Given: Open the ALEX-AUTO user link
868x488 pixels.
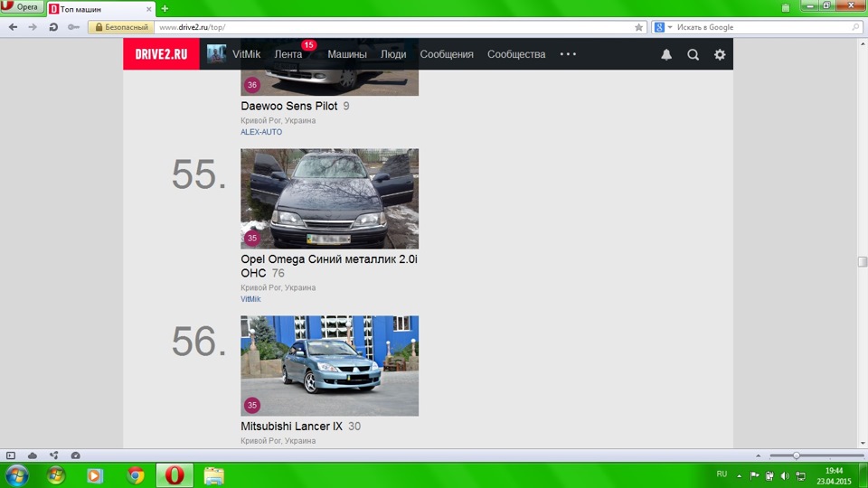Looking at the screenshot, I should point(261,132).
